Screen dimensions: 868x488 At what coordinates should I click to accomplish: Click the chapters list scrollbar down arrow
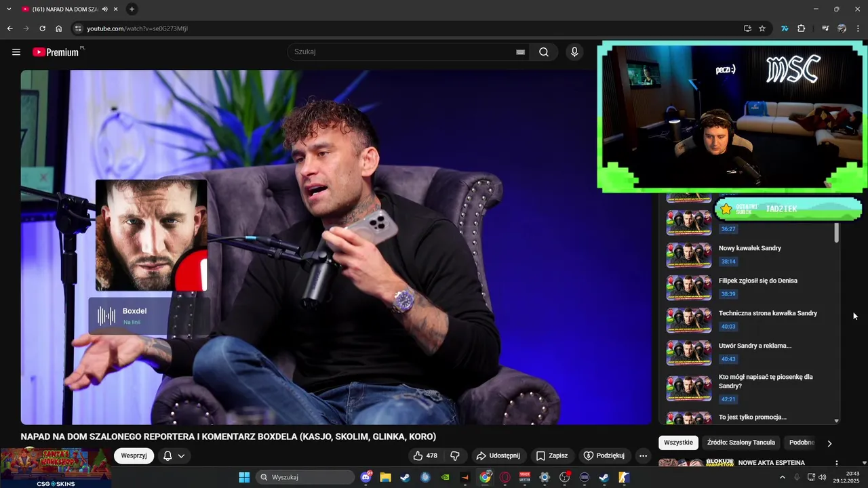(836, 421)
